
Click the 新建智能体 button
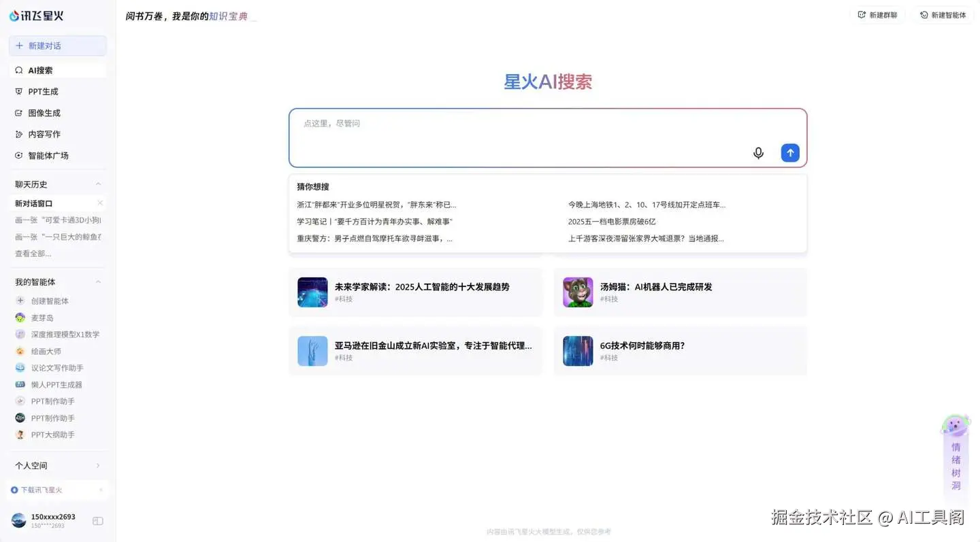pyautogui.click(x=943, y=15)
